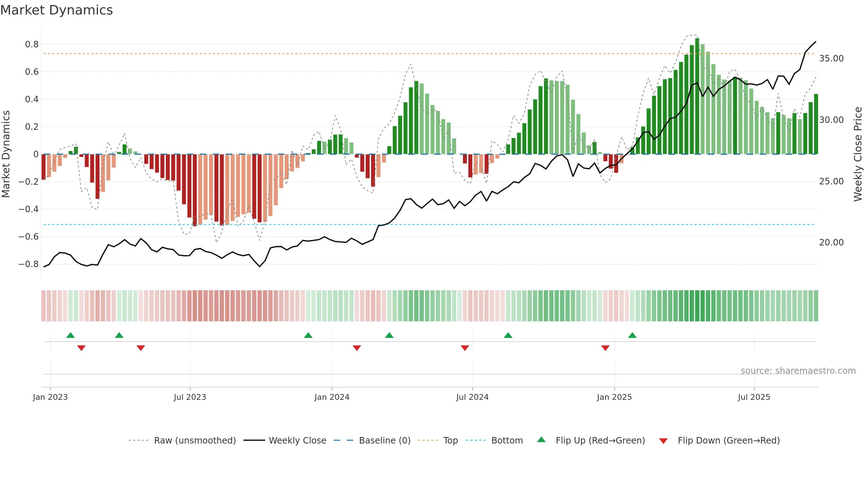
Task: Click the '30.00' right axis tick label
Action: point(831,120)
